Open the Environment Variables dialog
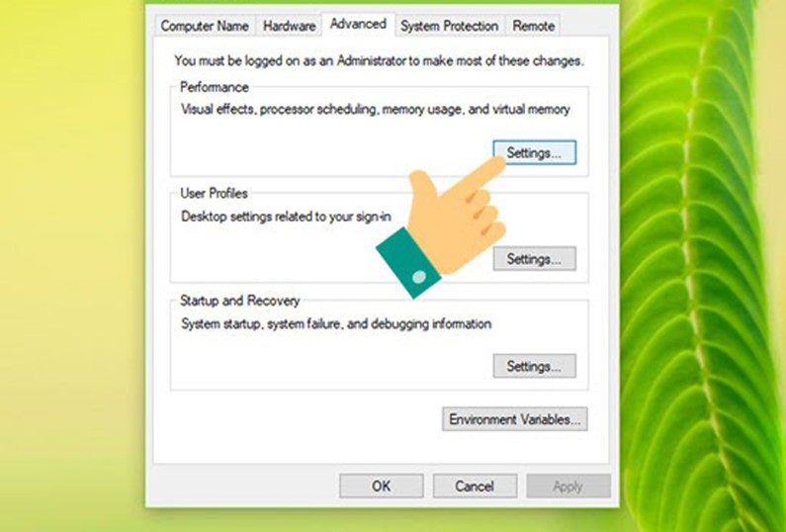This screenshot has width=786, height=532. (x=515, y=419)
